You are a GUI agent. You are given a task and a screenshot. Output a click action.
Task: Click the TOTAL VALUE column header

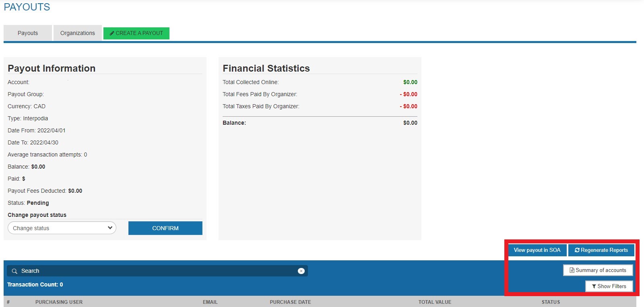[435, 302]
